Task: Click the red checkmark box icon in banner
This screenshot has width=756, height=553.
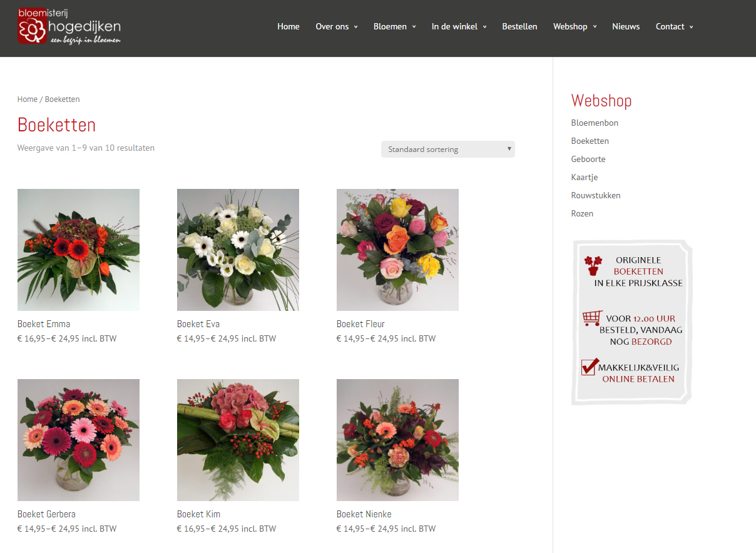Action: coord(590,367)
